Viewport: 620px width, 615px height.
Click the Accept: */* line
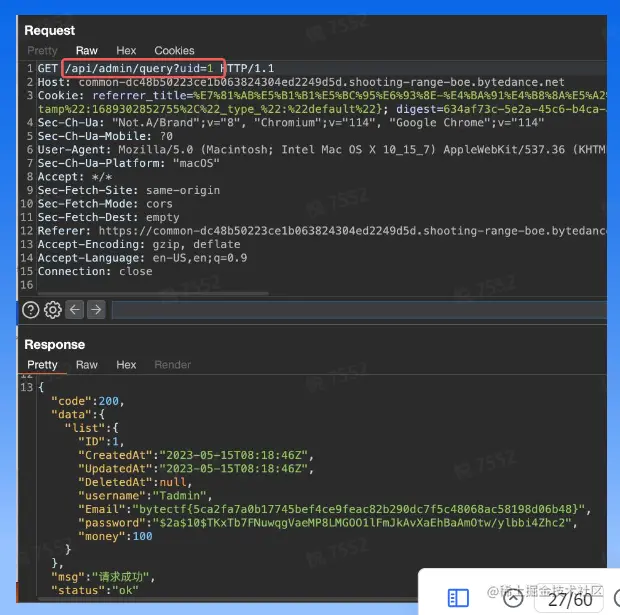click(x=75, y=177)
